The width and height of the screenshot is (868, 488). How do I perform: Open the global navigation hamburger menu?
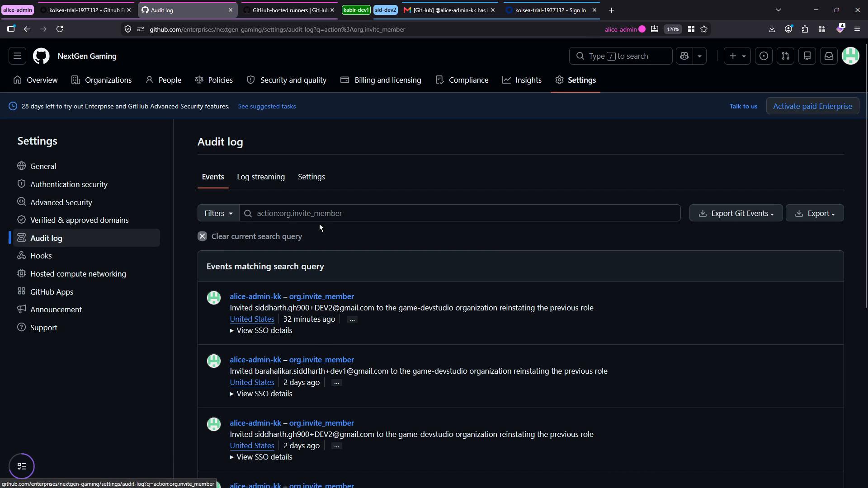17,56
